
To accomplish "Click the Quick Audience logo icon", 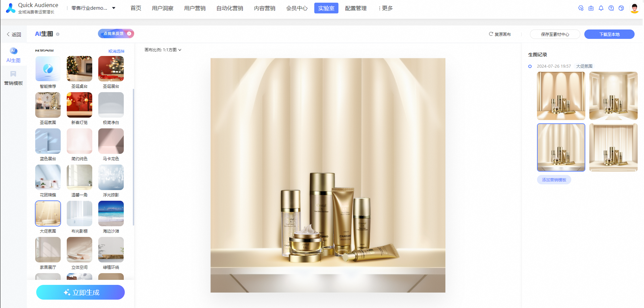I will [11, 8].
